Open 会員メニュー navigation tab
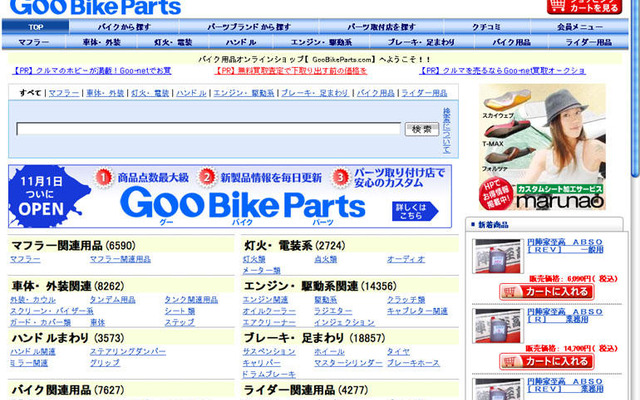The height and width of the screenshot is (400, 640). pos(580,27)
